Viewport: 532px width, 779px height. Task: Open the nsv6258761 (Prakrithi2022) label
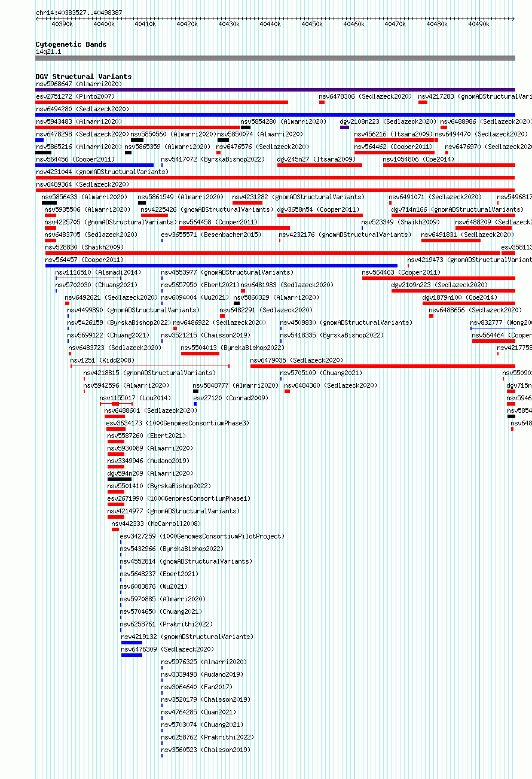[x=166, y=624]
